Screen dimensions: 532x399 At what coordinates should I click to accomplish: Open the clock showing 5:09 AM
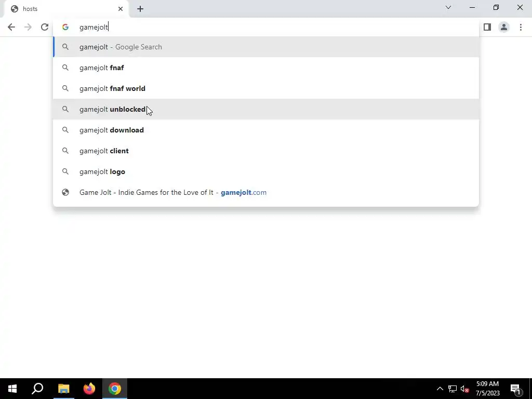(x=487, y=389)
